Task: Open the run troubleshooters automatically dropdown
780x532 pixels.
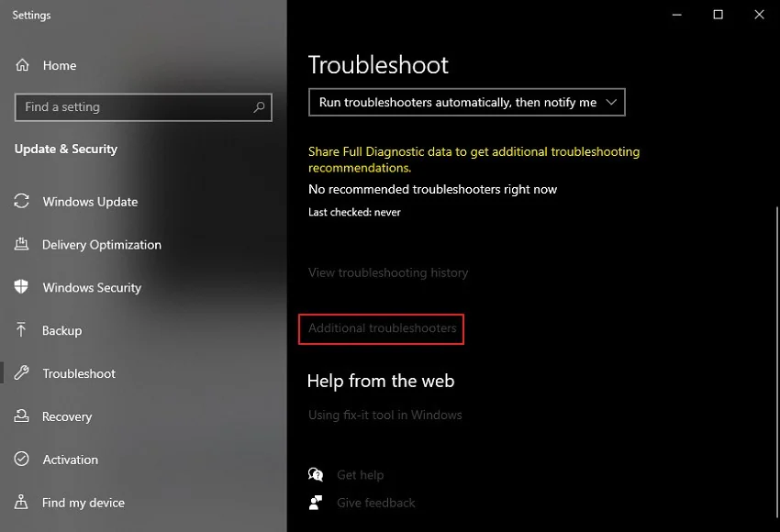Action: [x=467, y=103]
